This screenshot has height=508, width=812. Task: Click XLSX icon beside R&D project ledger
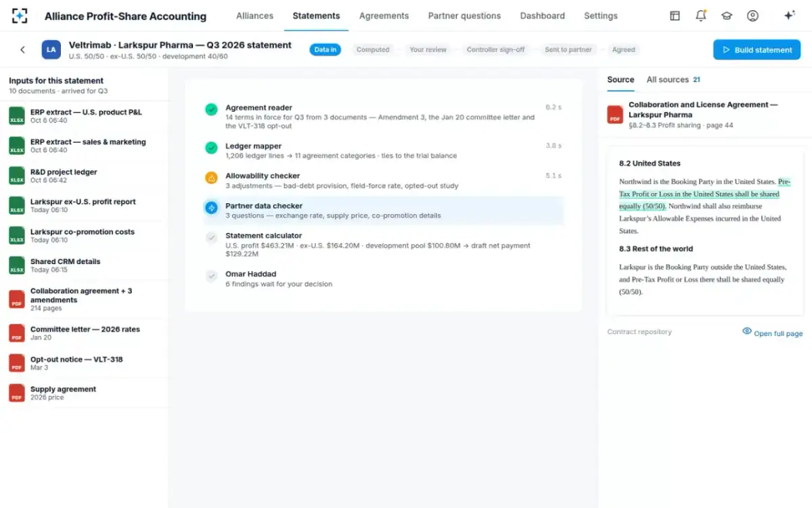pyautogui.click(x=17, y=175)
